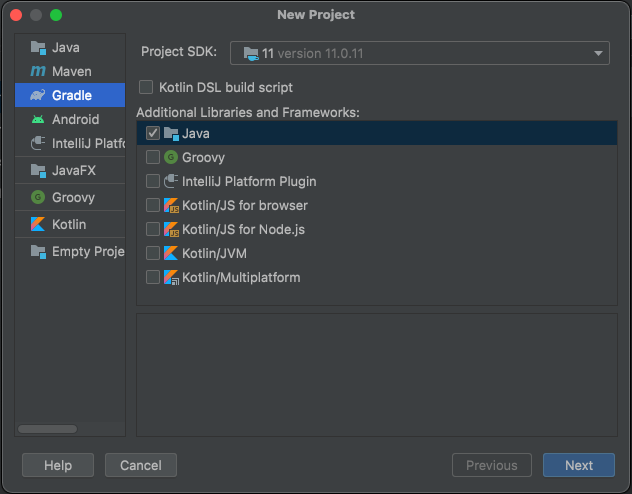Select the Gradle project type
The height and width of the screenshot is (494, 632).
point(70,95)
